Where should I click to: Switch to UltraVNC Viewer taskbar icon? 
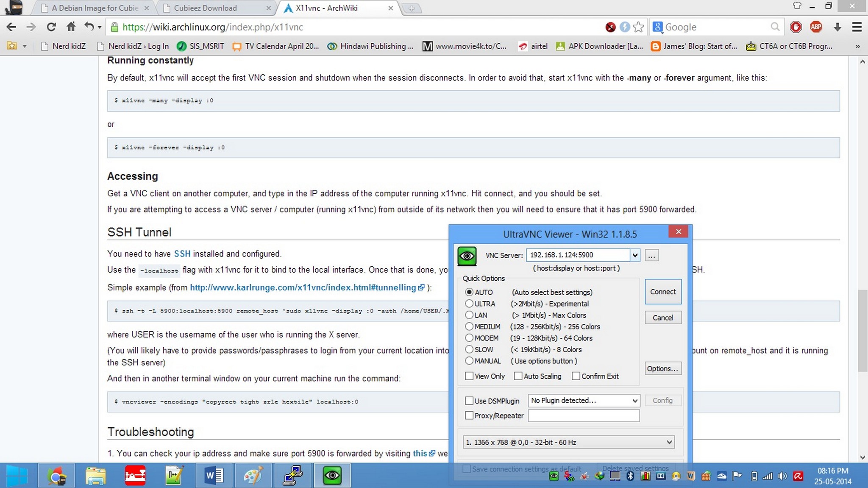[332, 475]
